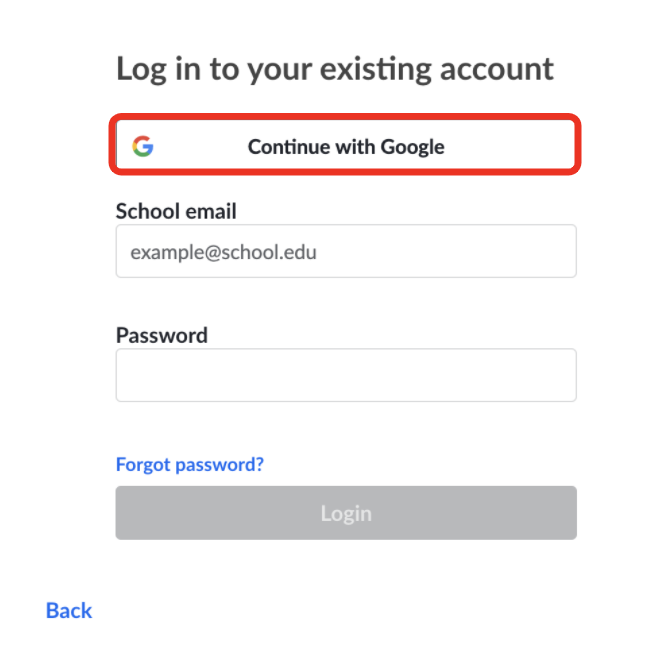Click the multicolored Google icon
The height and width of the screenshot is (662, 656).
pos(143,147)
